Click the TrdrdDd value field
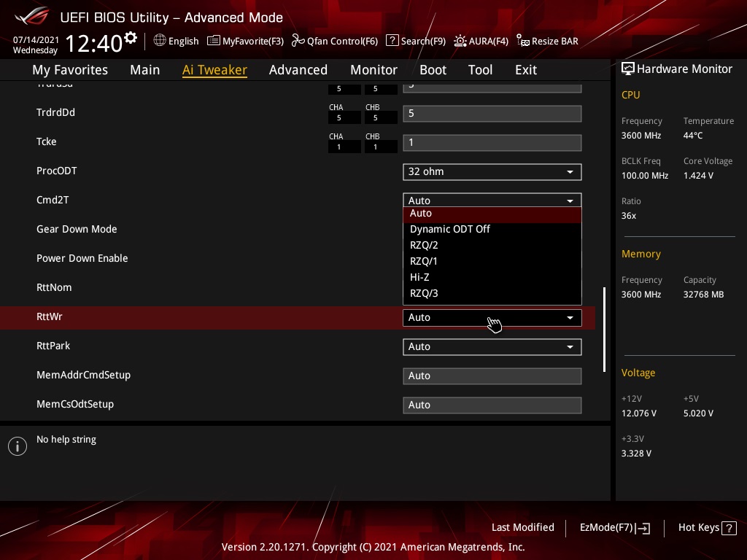The height and width of the screenshot is (560, 747). coord(492,113)
